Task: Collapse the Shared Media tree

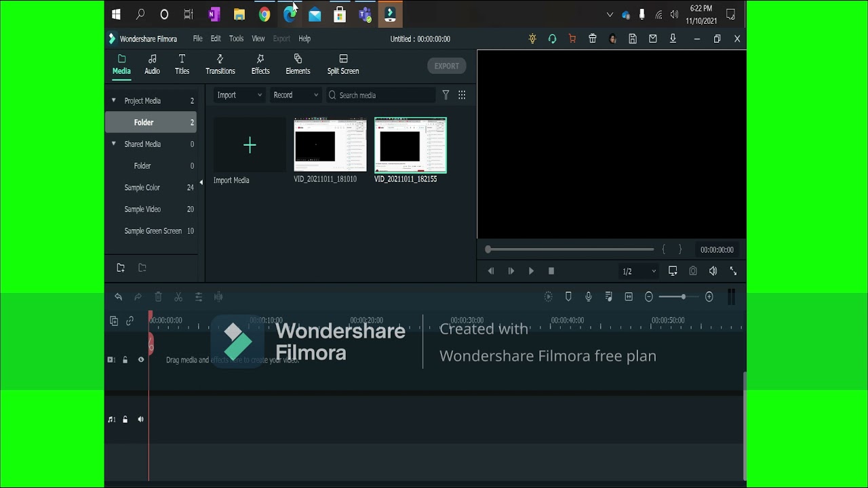Action: [113, 144]
